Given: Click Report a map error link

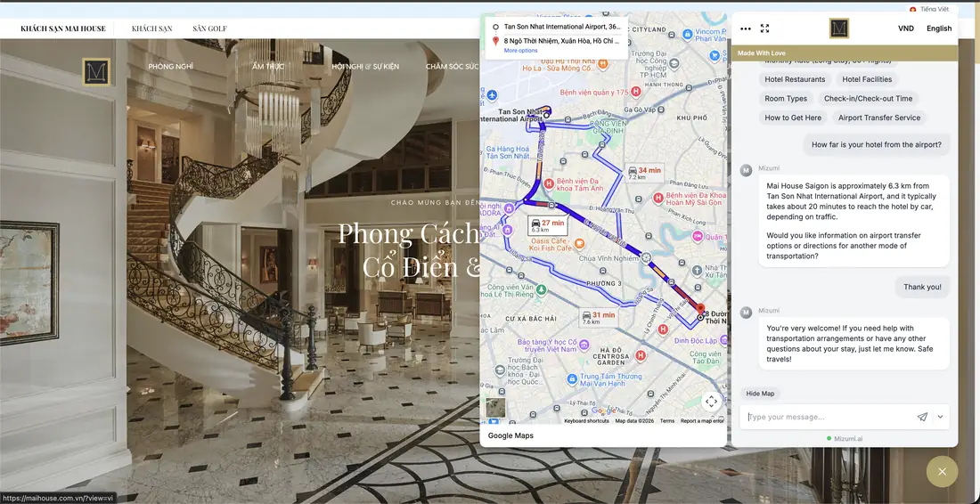Looking at the screenshot, I should [702, 421].
